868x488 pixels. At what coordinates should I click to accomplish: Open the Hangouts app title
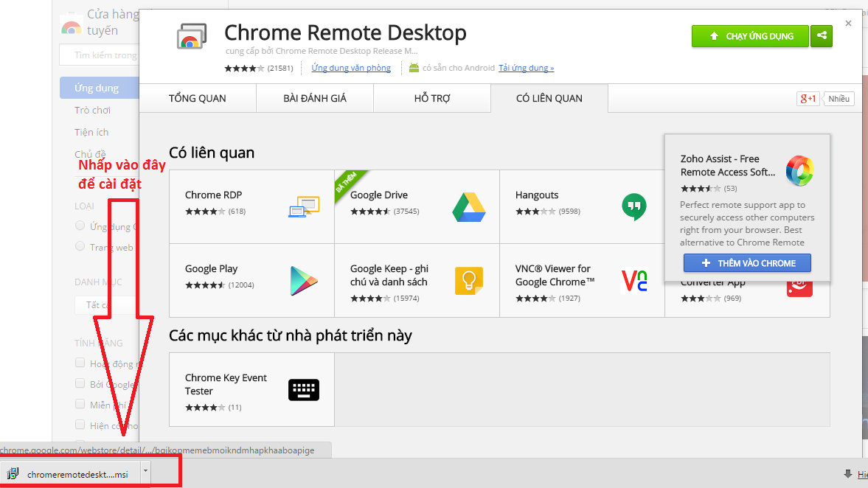[x=536, y=195]
